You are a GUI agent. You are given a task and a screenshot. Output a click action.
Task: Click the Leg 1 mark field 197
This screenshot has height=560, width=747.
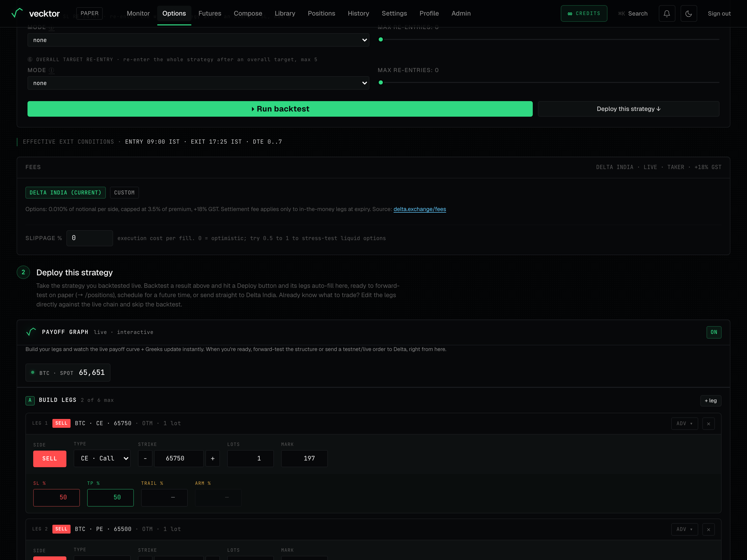304,458
